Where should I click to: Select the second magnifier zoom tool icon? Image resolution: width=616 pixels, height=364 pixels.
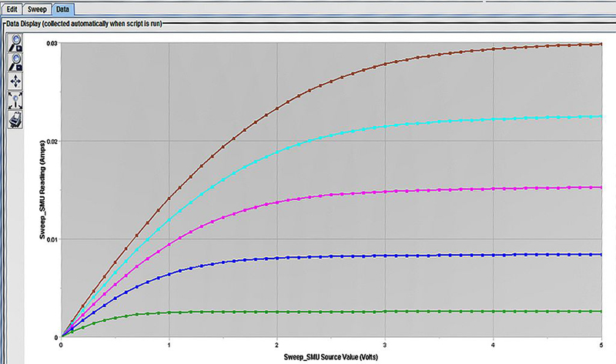tap(15, 62)
